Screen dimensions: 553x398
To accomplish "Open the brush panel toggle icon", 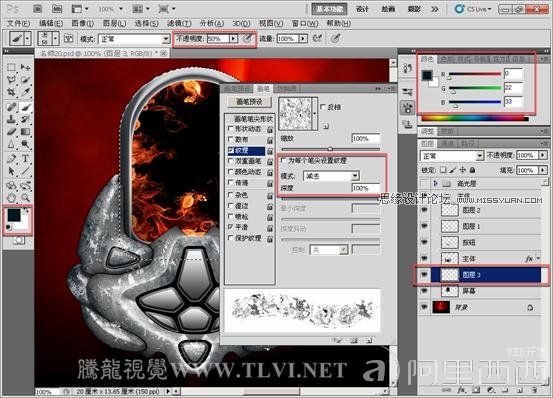I will click(68, 38).
